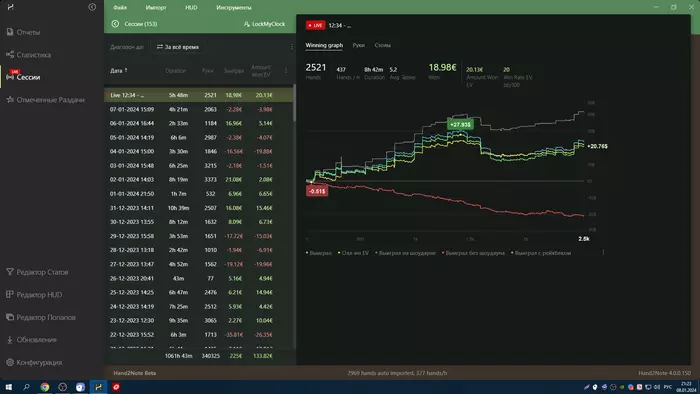This screenshot has height=394, width=700.
Task: Collapse the sidebar with the top arrow icon
Action: coord(92,7)
